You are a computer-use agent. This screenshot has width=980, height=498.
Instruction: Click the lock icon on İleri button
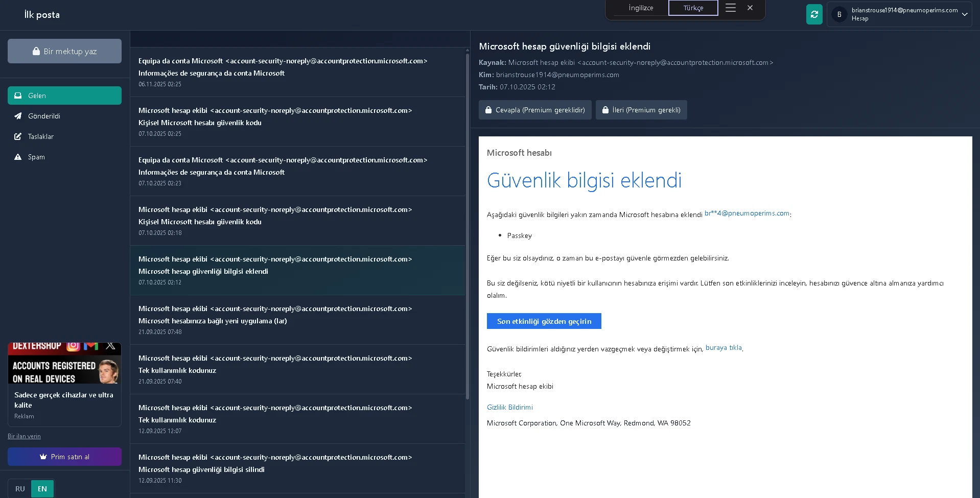click(x=605, y=110)
